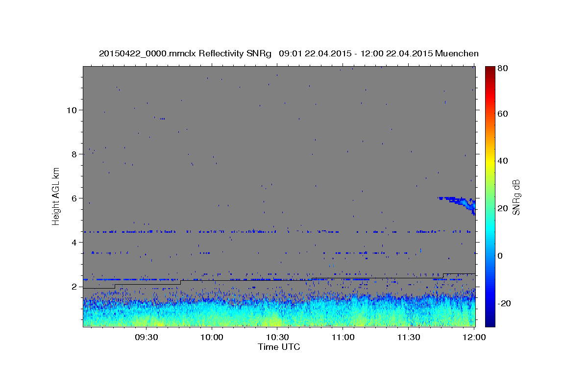Click the plot title containing 20150422_0000.mmclx
This screenshot has width=588, height=392.
[x=289, y=53]
